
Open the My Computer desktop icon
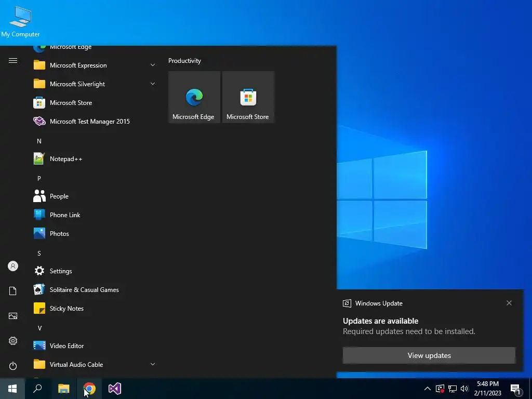point(20,22)
